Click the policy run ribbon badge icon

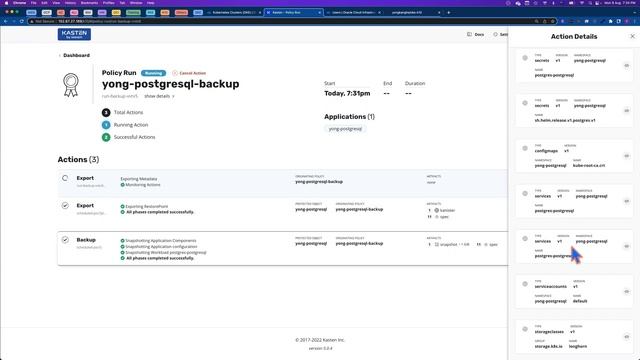[71, 85]
